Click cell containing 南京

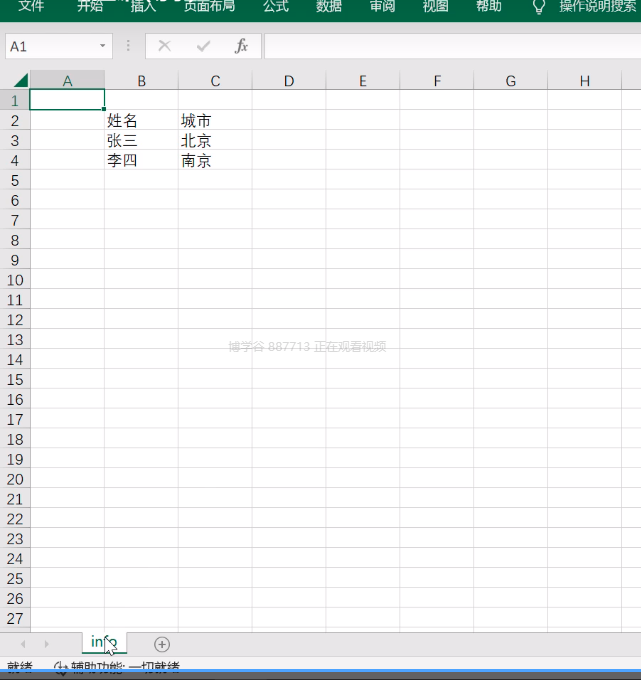(215, 160)
